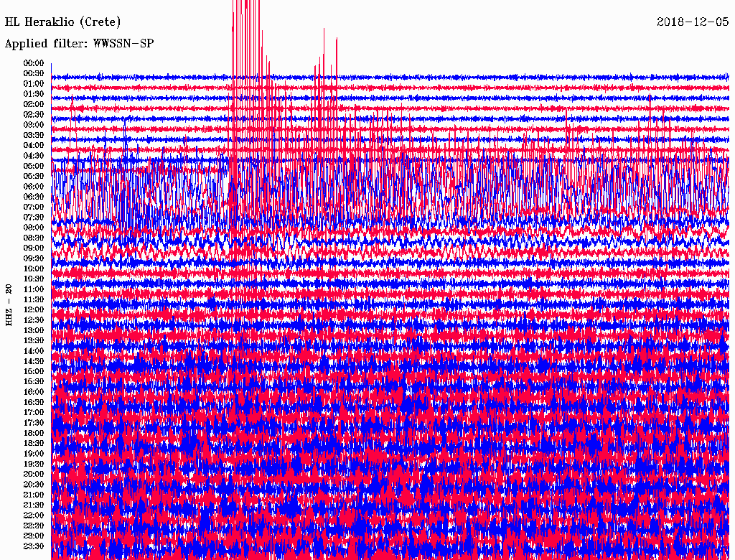Click the 12:00 time label
Screen dimensions: 735x560
[34, 310]
